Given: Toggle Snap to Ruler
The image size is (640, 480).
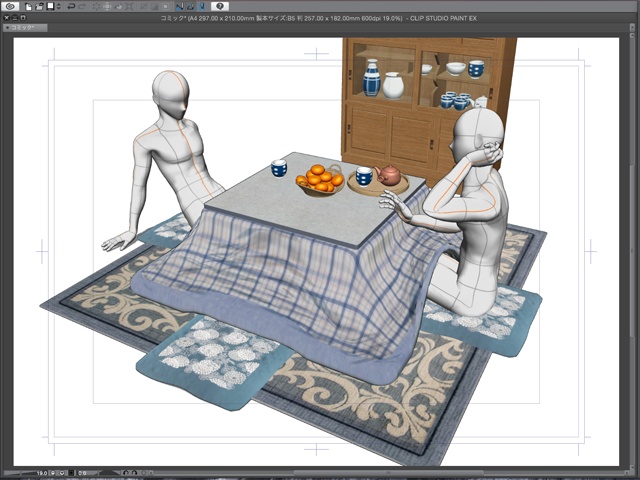Looking at the screenshot, I should point(180,7).
